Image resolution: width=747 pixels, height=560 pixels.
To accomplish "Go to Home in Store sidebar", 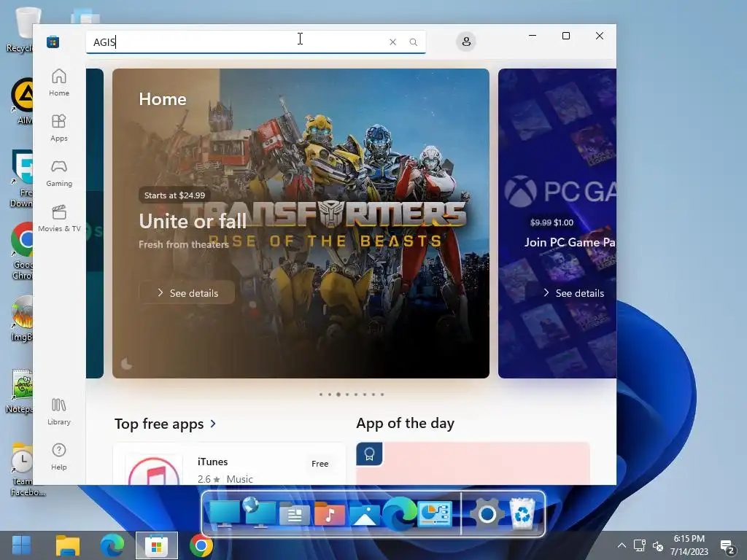I will pos(59,82).
